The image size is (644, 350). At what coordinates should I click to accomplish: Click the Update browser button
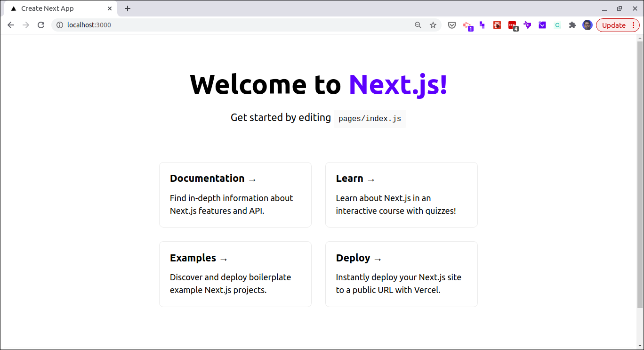point(614,25)
